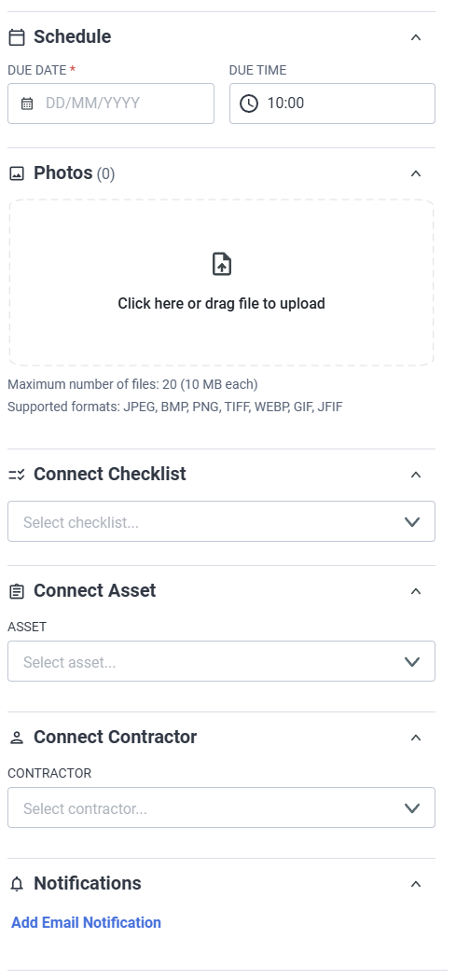Image resolution: width=456 pixels, height=980 pixels.
Task: Open the Select asset dropdown
Action: 221,661
